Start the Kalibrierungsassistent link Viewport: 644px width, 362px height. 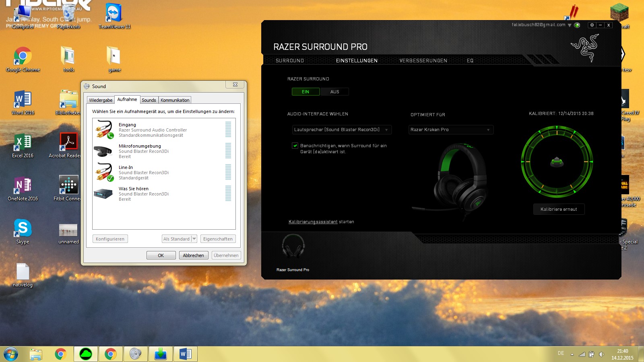point(313,222)
